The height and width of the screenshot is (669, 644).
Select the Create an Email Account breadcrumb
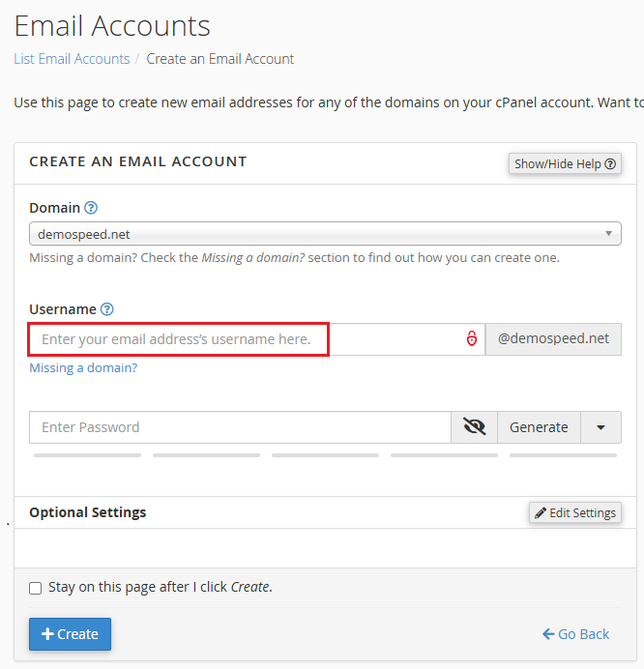[220, 59]
